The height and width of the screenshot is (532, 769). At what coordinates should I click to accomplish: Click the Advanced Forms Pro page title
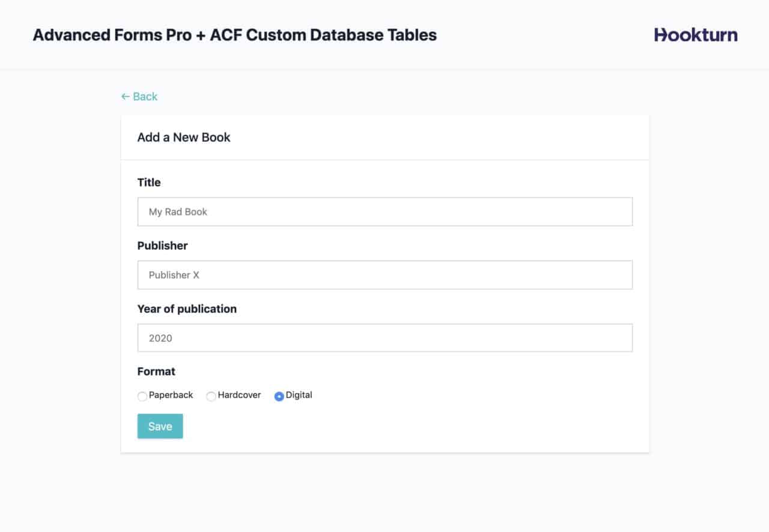234,35
